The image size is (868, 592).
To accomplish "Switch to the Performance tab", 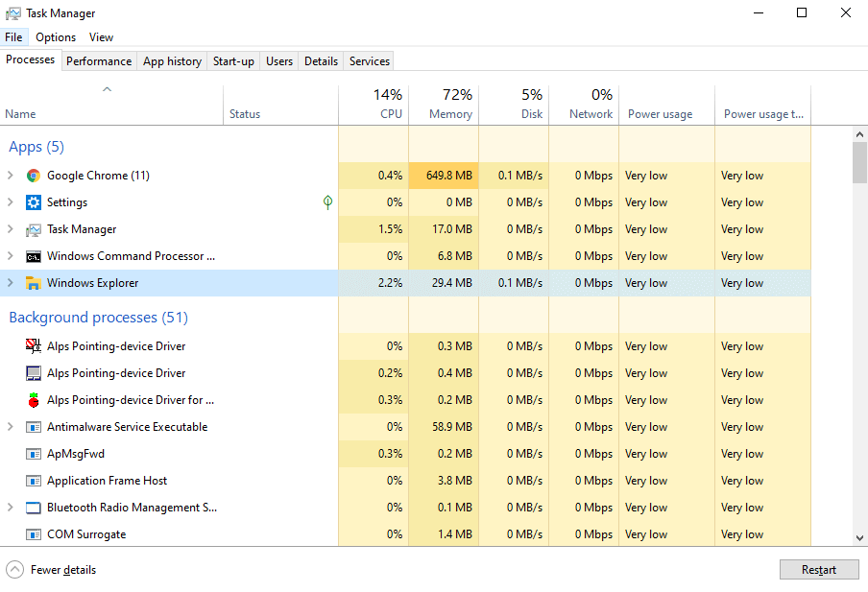I will pyautogui.click(x=99, y=59).
